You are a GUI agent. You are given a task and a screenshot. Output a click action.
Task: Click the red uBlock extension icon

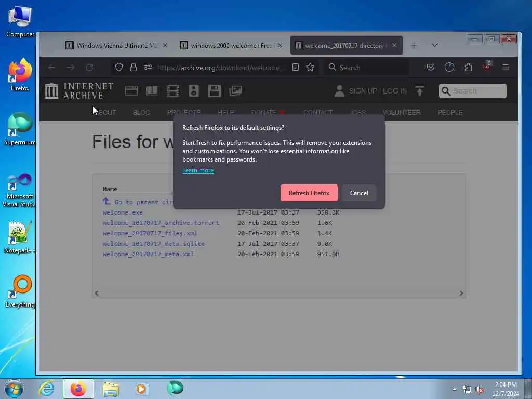click(x=487, y=66)
